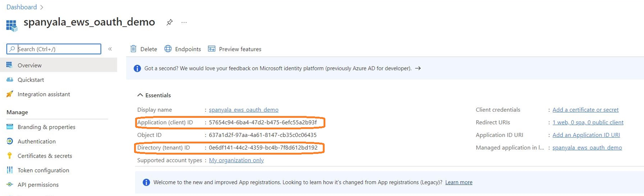The image size is (644, 196).
Task: Click the Token configuration bars icon
Action: [9, 170]
